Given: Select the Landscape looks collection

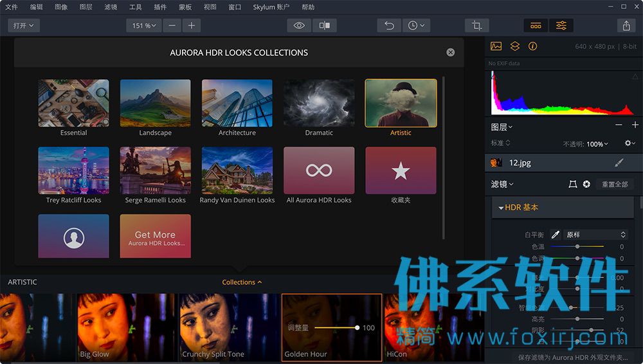Looking at the screenshot, I should pos(155,107).
